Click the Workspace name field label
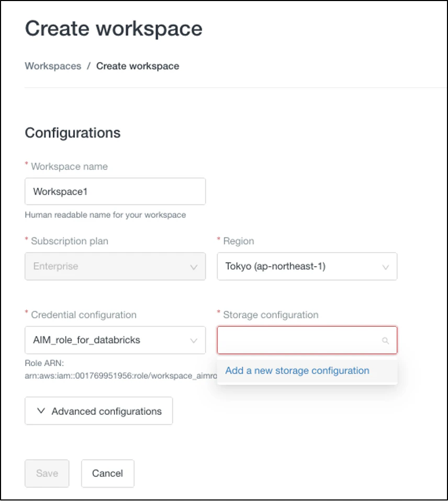The image size is (448, 501). [69, 166]
